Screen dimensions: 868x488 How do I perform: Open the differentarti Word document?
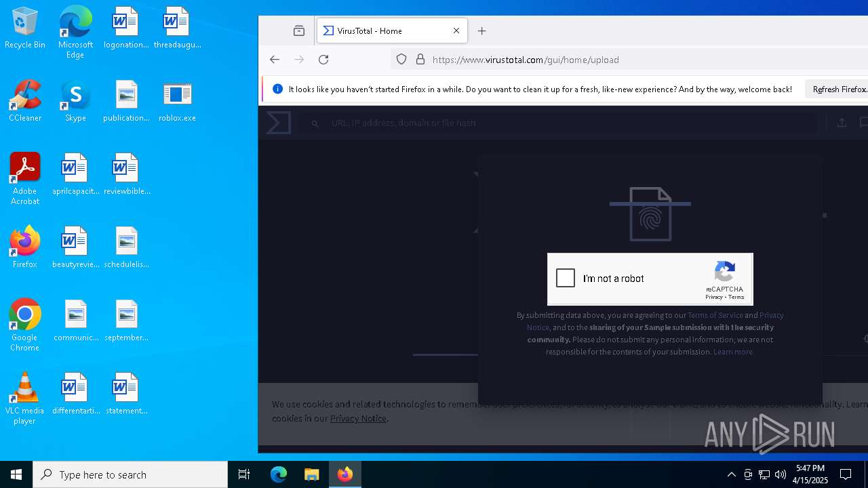tap(75, 394)
